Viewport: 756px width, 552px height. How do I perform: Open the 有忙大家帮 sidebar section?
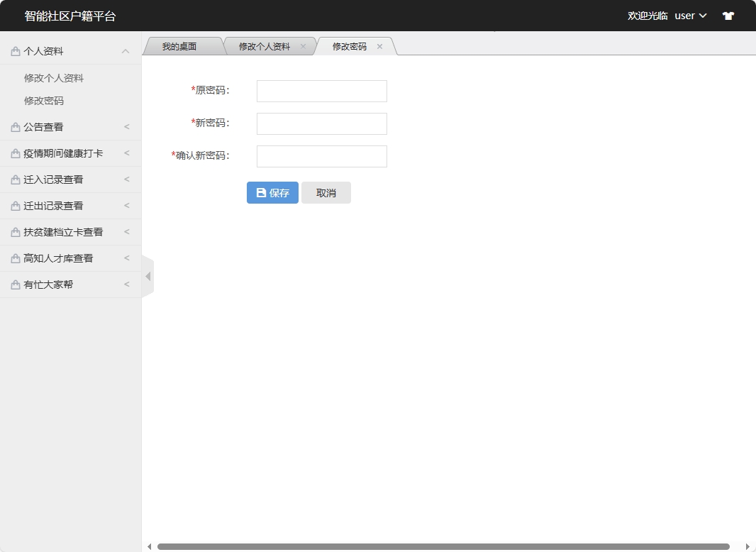70,285
